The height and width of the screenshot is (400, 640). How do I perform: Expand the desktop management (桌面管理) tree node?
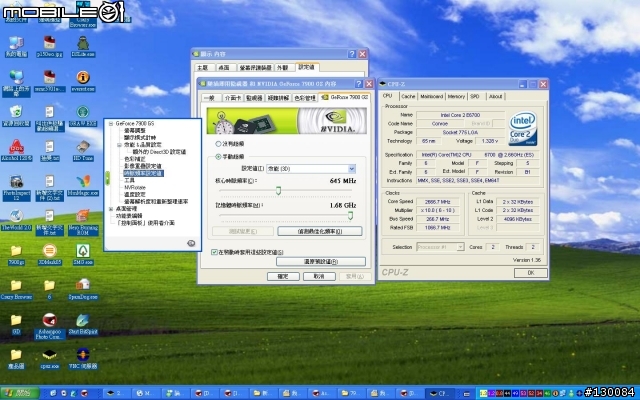pos(111,209)
